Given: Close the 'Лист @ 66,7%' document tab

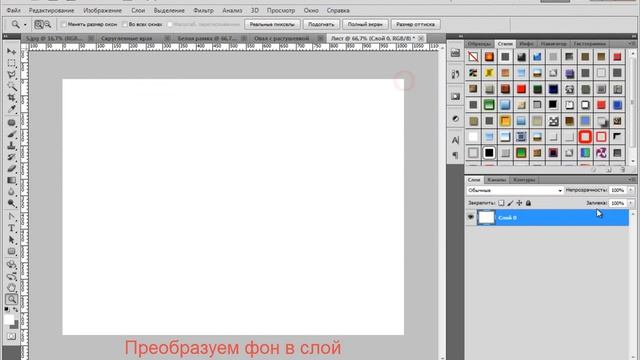Looking at the screenshot, I should 421,38.
